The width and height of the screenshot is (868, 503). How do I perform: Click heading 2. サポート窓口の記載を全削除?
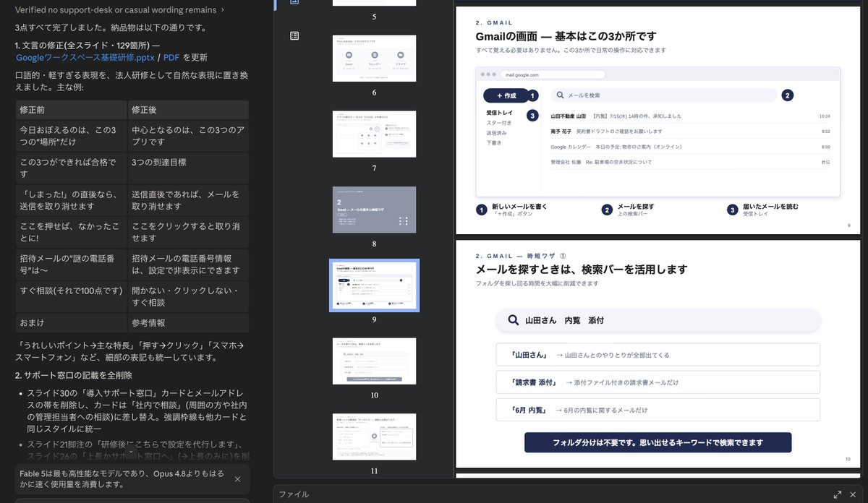[x=74, y=375]
